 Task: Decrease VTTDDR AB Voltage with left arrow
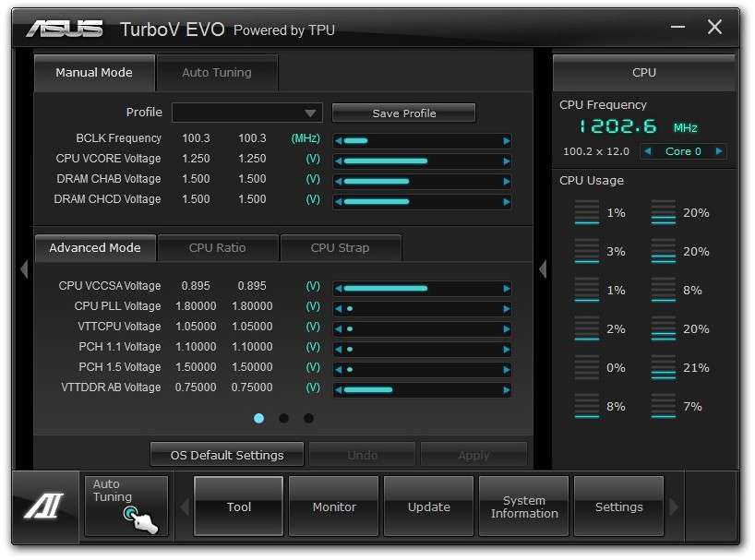(x=339, y=389)
